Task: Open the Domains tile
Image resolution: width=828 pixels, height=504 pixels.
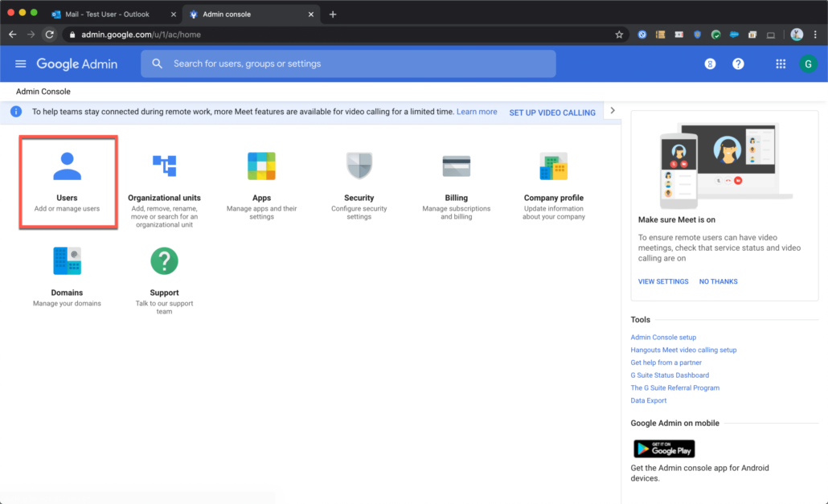Action: click(x=67, y=276)
